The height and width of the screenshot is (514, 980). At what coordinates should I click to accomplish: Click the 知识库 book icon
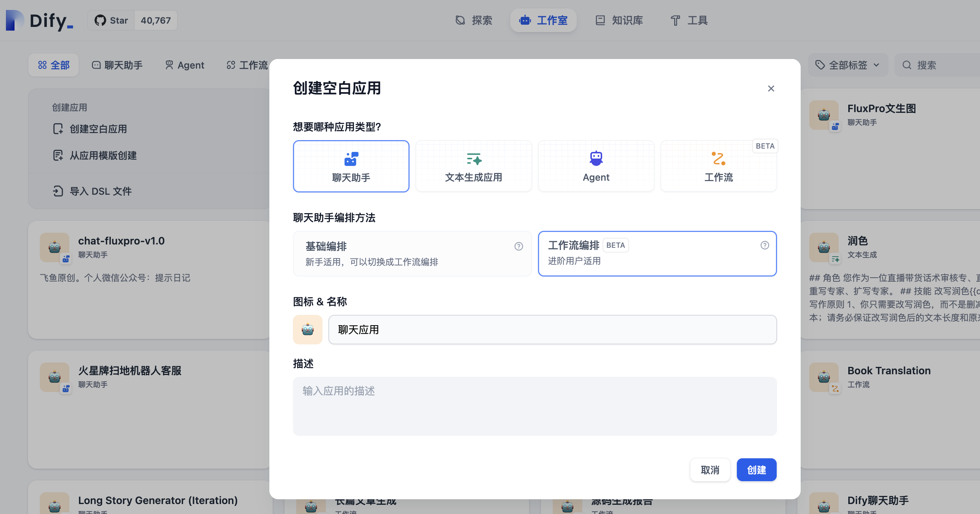pyautogui.click(x=600, y=20)
